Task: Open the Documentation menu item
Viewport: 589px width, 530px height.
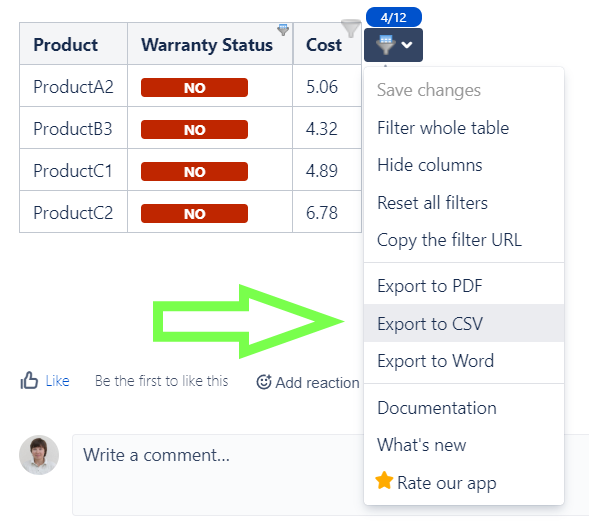Action: [464, 408]
